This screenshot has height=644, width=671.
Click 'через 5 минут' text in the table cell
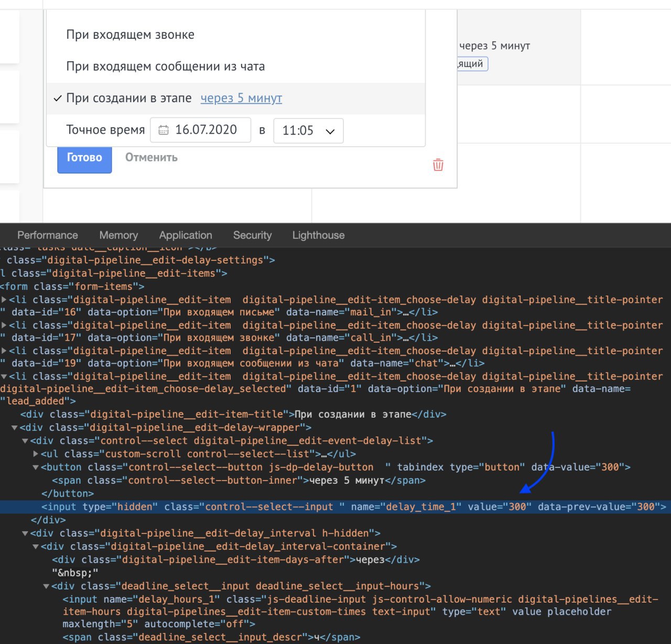(494, 46)
